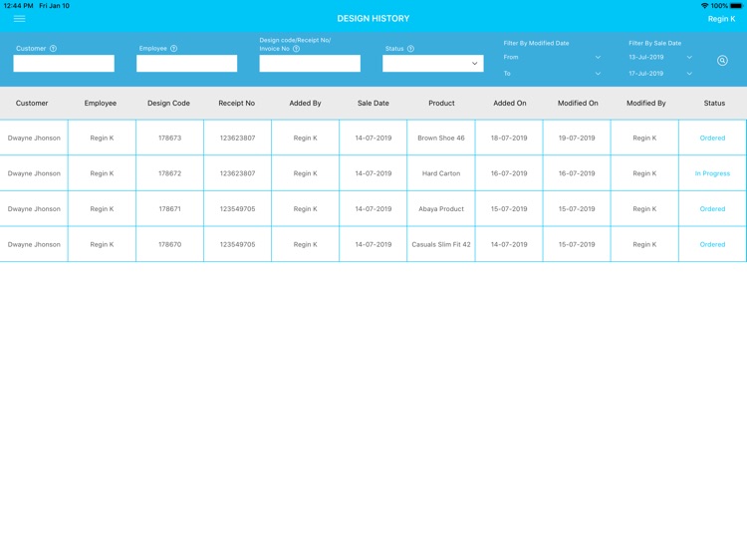Sort by Employee column header
Screen dimensions: 747x560
pyautogui.click(x=101, y=103)
